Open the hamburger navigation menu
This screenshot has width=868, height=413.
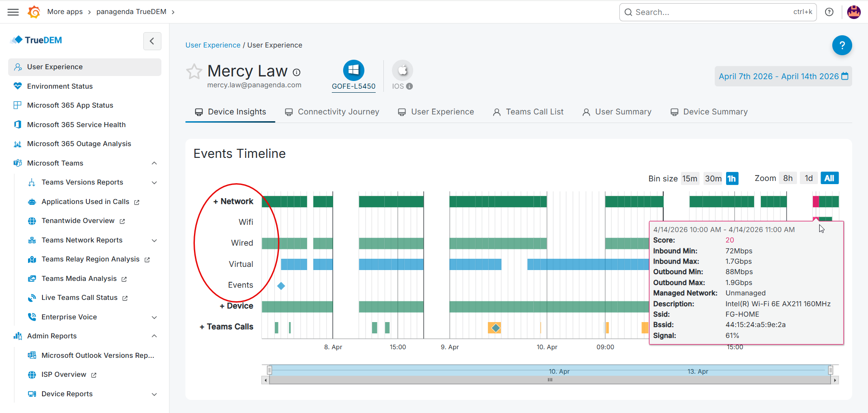pos(13,12)
